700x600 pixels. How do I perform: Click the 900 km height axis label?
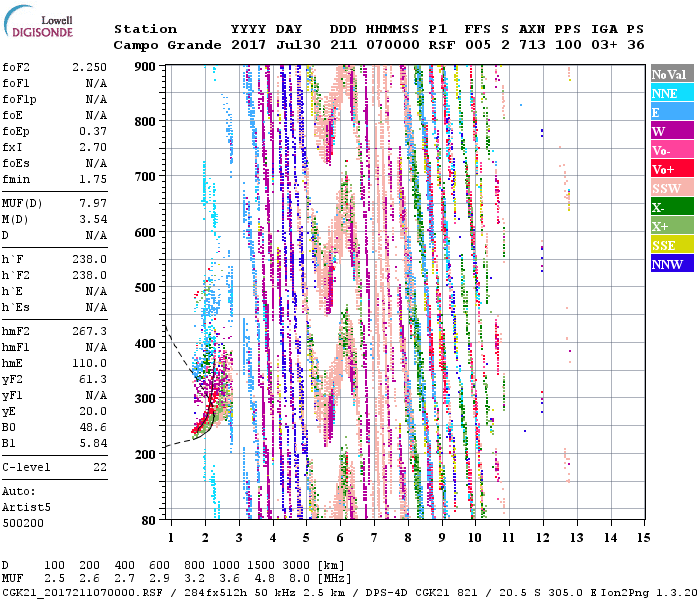click(x=147, y=66)
